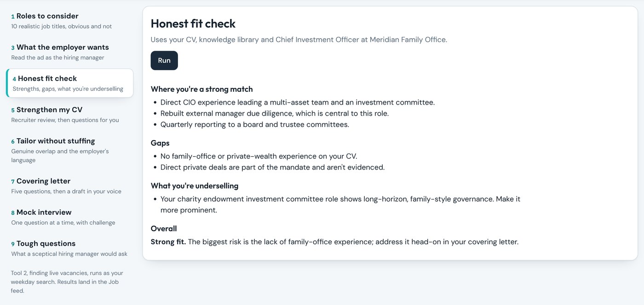Click the No family-office experience gap bullet
The width and height of the screenshot is (644, 305).
259,156
